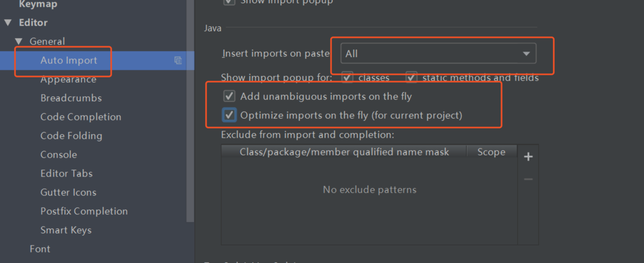The height and width of the screenshot is (263, 644).
Task: Click the General label in settings tree
Action: tap(47, 42)
